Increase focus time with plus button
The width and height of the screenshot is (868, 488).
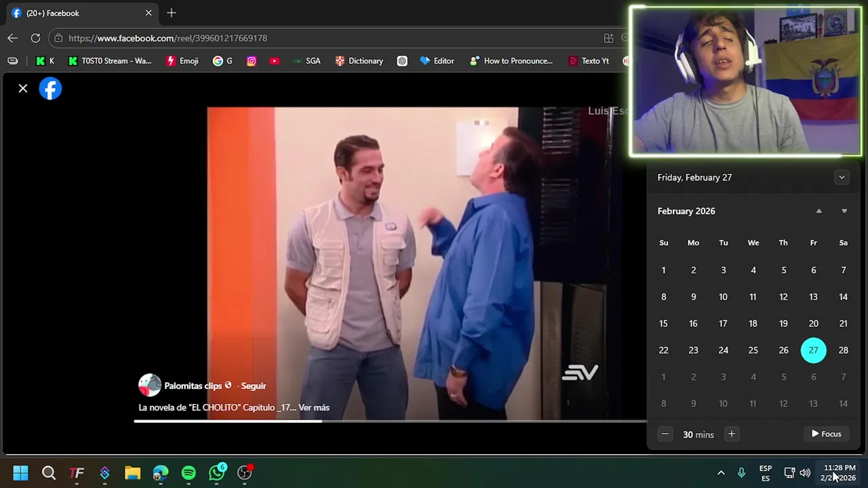[x=731, y=434]
